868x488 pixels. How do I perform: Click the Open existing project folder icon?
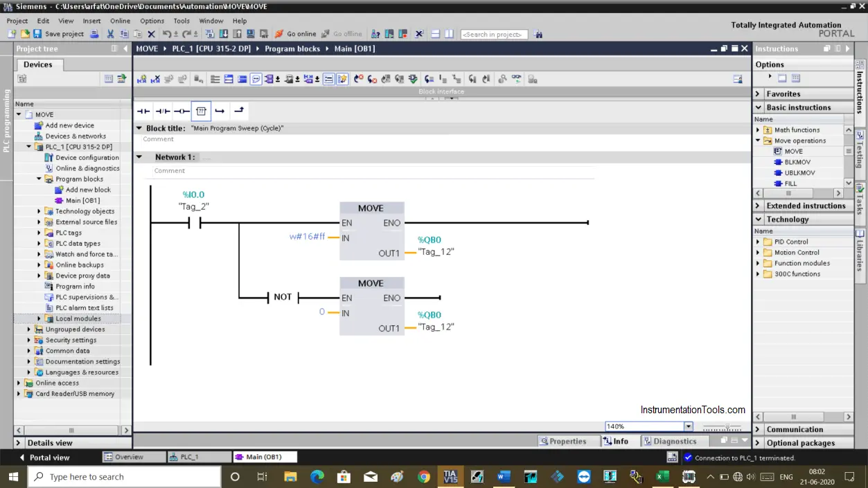coord(25,34)
